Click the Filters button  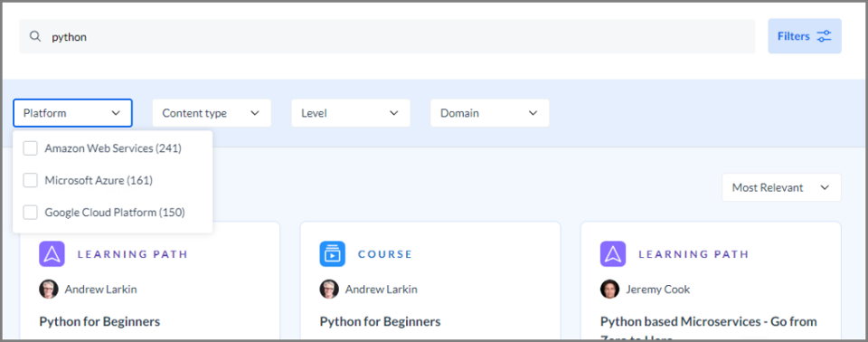click(x=805, y=36)
